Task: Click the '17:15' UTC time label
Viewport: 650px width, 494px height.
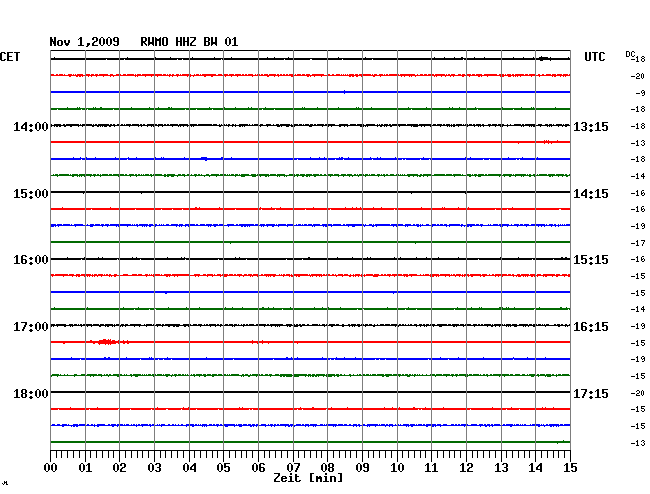Action: 591,393
